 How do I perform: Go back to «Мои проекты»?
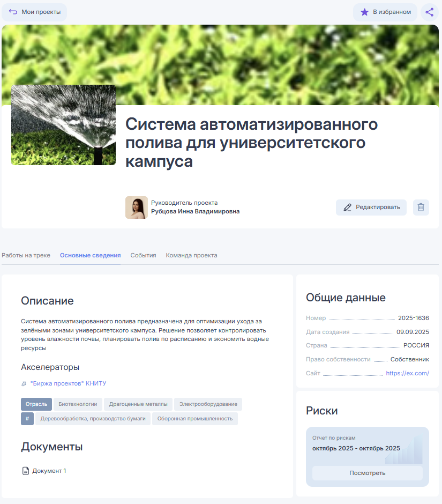coord(35,12)
